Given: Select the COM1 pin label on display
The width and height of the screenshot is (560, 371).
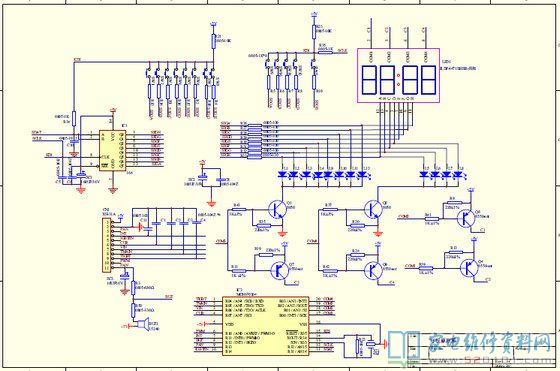Looking at the screenshot, I should [x=371, y=57].
